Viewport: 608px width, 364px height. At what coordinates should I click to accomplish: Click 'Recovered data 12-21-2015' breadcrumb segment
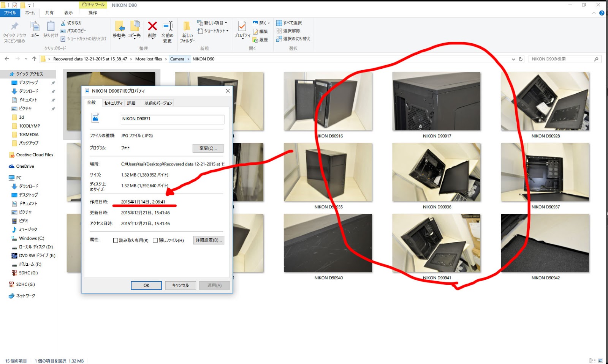90,59
